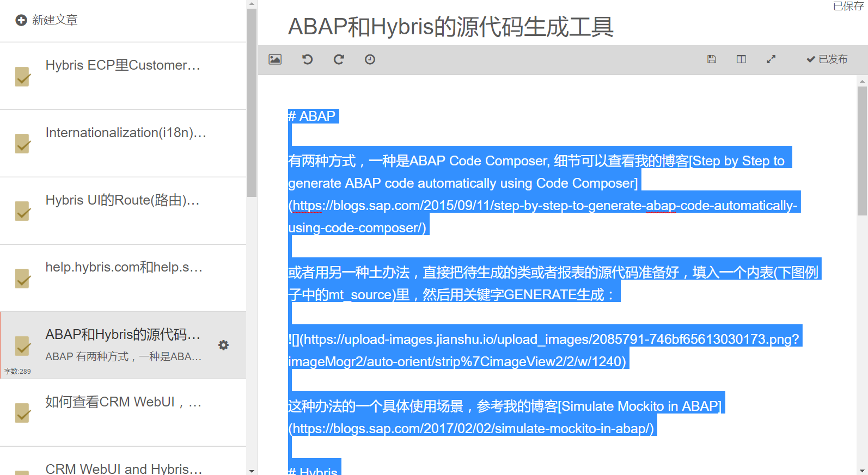Toggle the split preview mode icon

(741, 59)
